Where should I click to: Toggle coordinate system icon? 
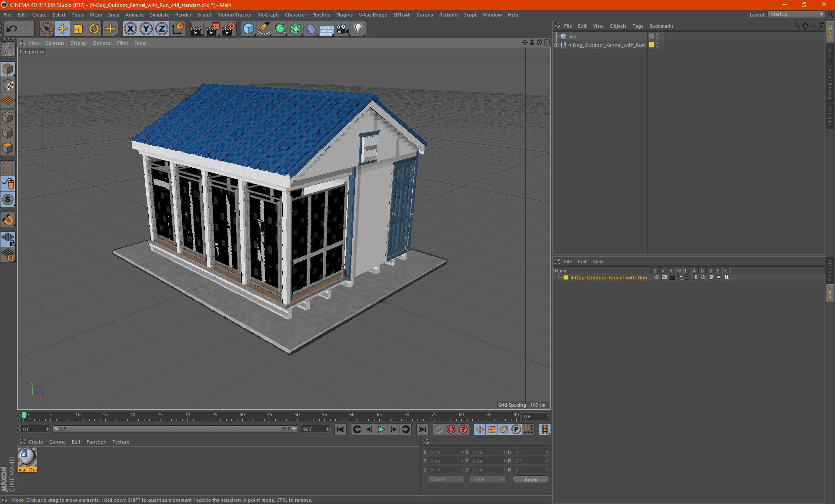pos(177,29)
